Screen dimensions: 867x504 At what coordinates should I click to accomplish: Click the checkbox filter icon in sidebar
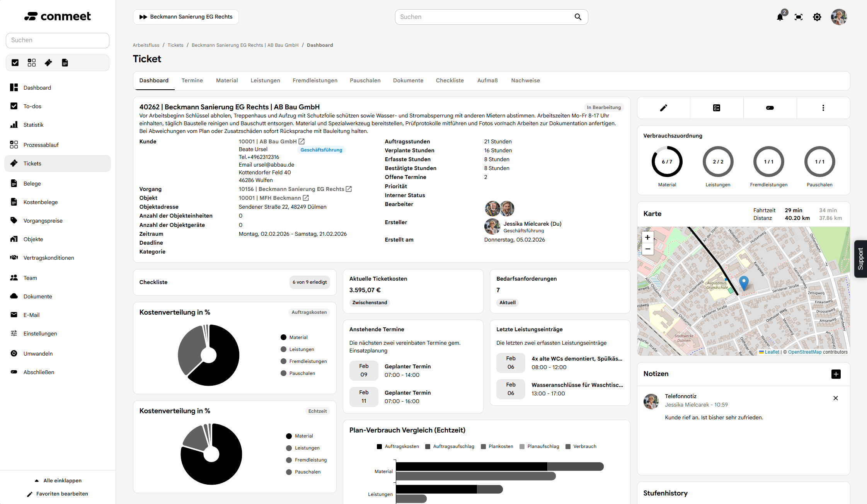pos(15,63)
